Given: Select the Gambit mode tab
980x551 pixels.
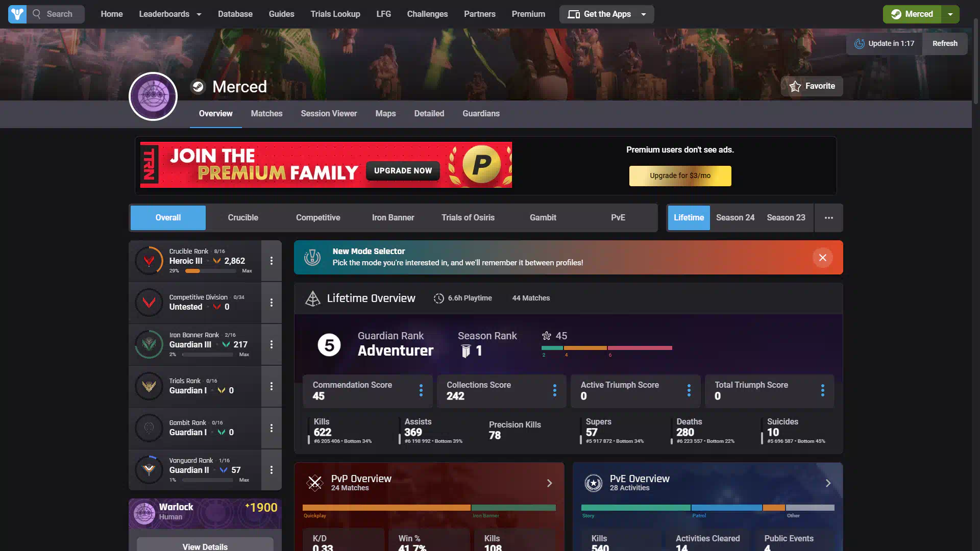Looking at the screenshot, I should (543, 218).
